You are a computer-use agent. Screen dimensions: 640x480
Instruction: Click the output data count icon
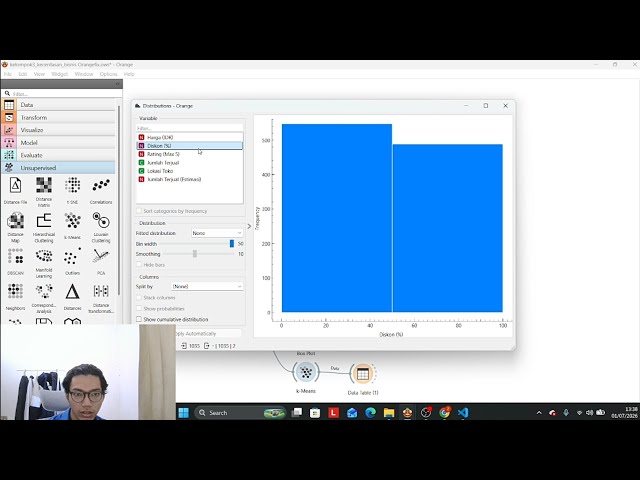pyautogui.click(x=207, y=346)
